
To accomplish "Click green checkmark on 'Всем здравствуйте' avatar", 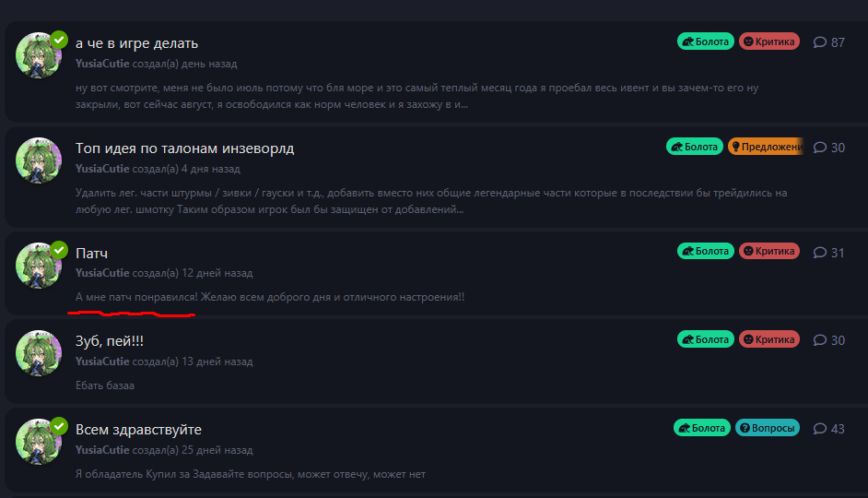I will point(59,426).
